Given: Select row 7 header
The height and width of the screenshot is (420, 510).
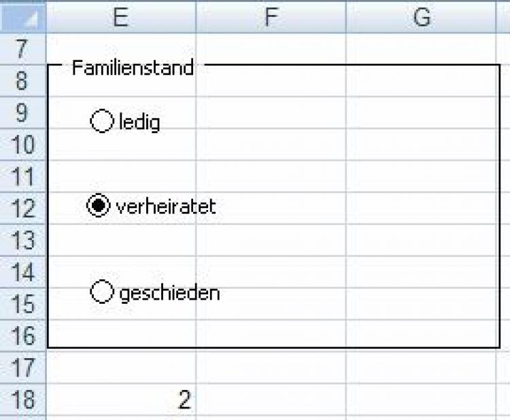Looking at the screenshot, I should (23, 50).
